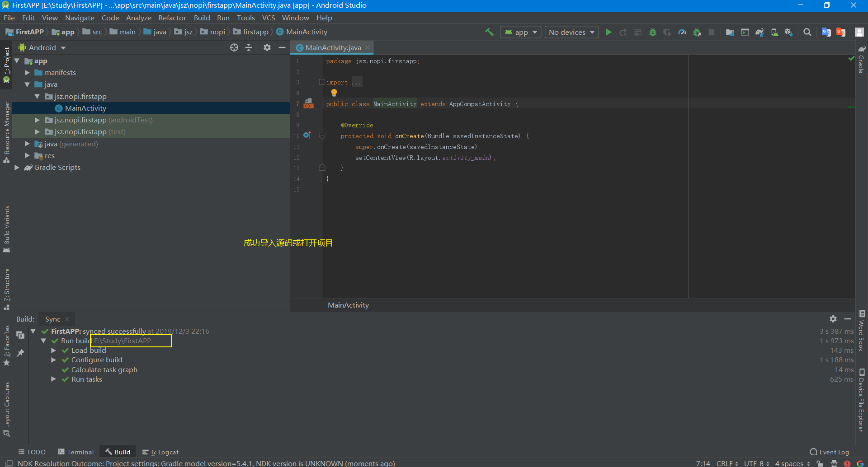Expand the Run tasks node
This screenshot has height=467, width=868.
53,379
